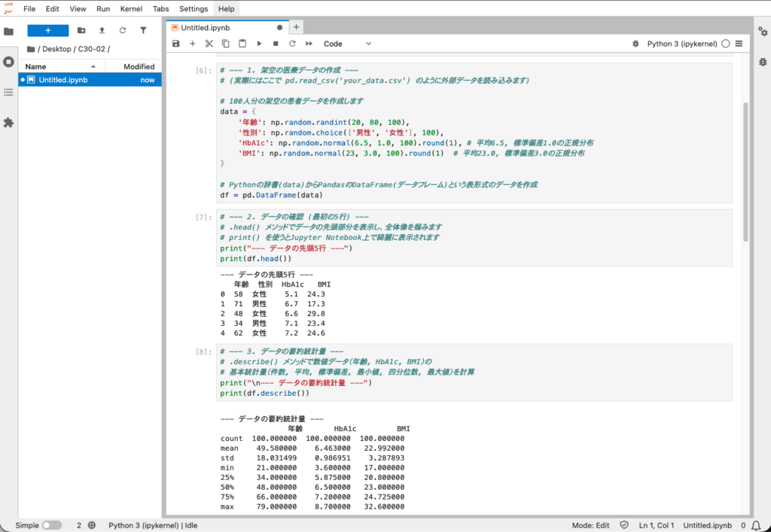The width and height of the screenshot is (771, 532).
Task: Click the blue New Launcher plus button
Action: coord(48,31)
